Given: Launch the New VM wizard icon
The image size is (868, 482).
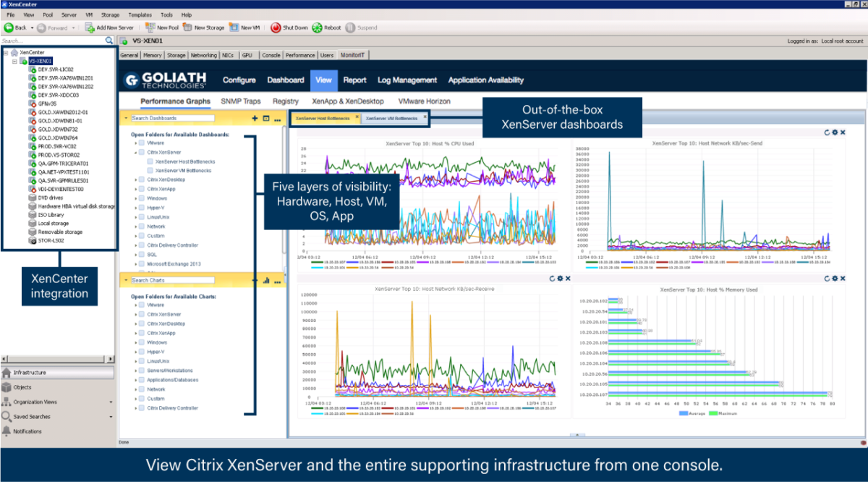Looking at the screenshot, I should pos(234,28).
